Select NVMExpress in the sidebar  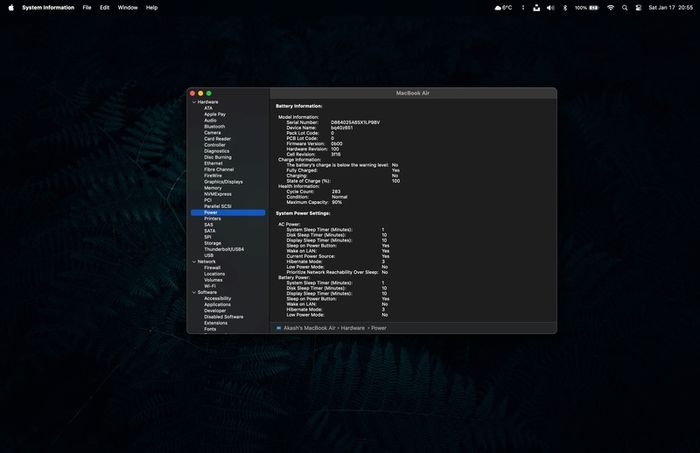(x=218, y=194)
